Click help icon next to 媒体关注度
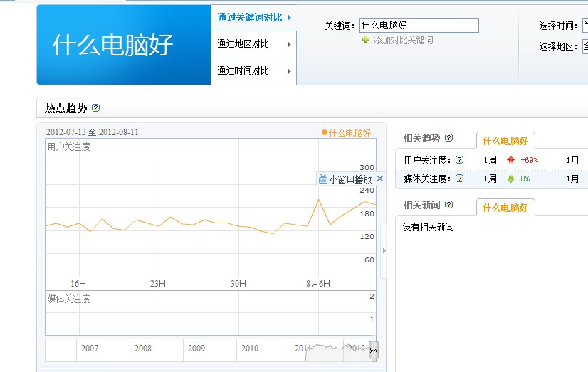The width and height of the screenshot is (588, 372). pyautogui.click(x=459, y=179)
